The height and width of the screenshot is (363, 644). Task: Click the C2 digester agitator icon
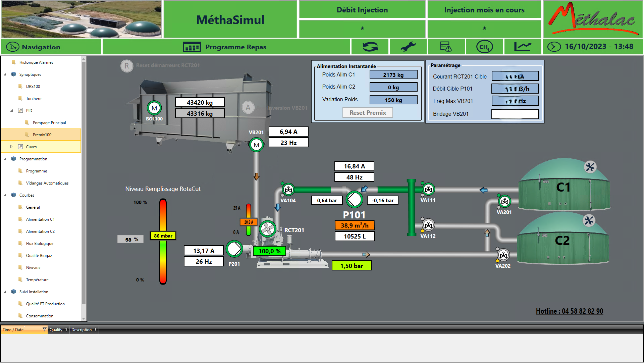point(589,220)
